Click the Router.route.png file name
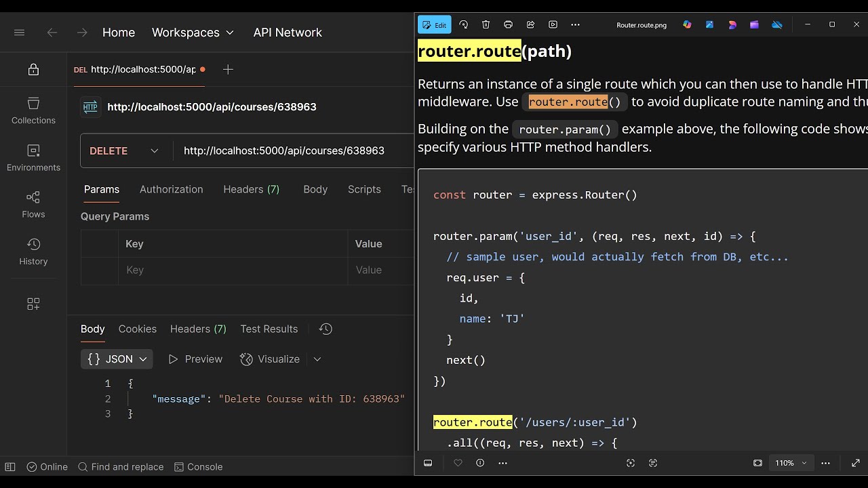 (642, 25)
